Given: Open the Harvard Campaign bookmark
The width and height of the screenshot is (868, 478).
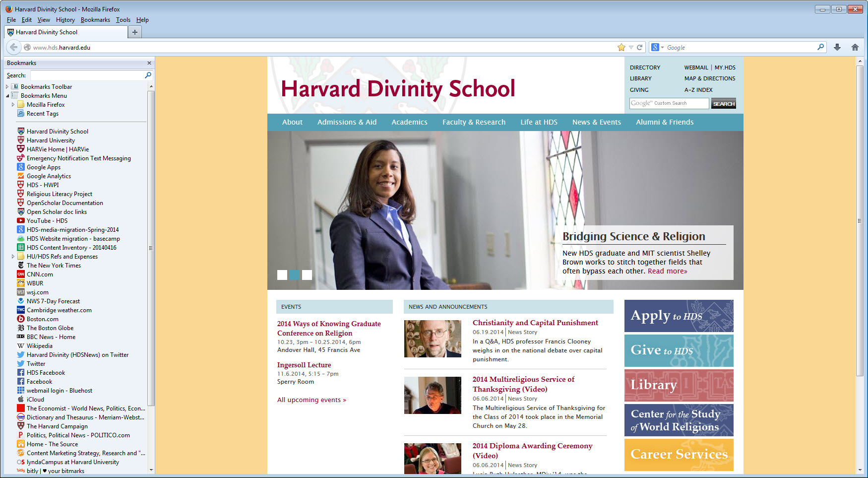Looking at the screenshot, I should click(57, 426).
